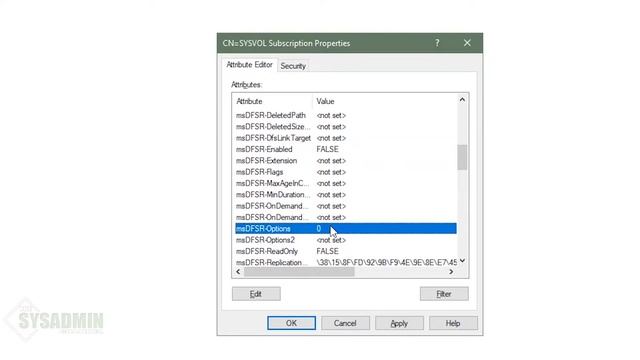Select the msDFSR-Options2 attribute
The width and height of the screenshot is (640, 360).
[x=346, y=240]
